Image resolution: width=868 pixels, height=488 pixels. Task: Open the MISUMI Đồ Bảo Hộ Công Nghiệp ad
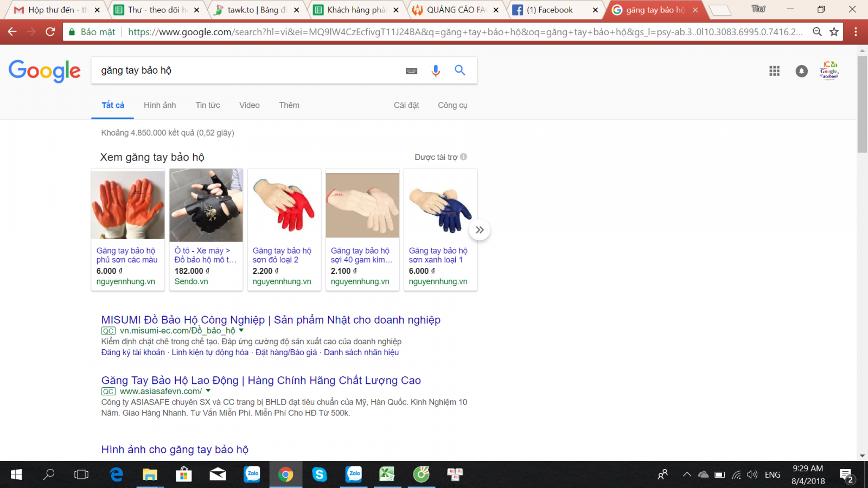point(271,320)
